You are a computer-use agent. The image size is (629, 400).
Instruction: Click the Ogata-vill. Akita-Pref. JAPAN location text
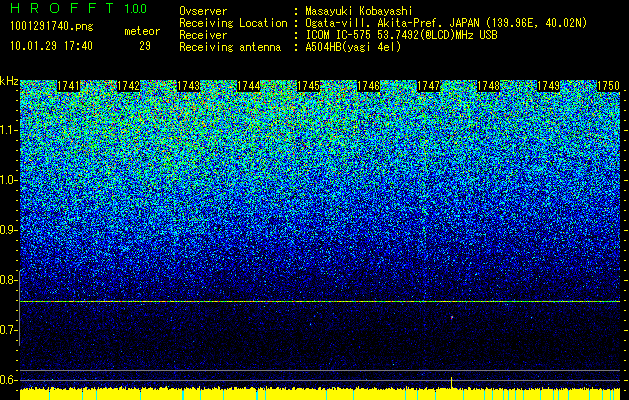(446, 23)
